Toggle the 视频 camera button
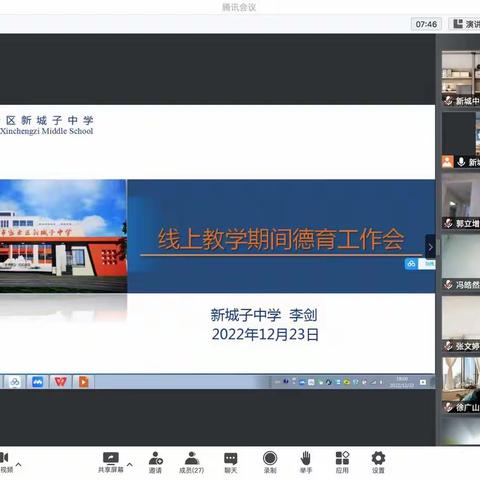Viewport: 480px width, 480px height. point(5,462)
